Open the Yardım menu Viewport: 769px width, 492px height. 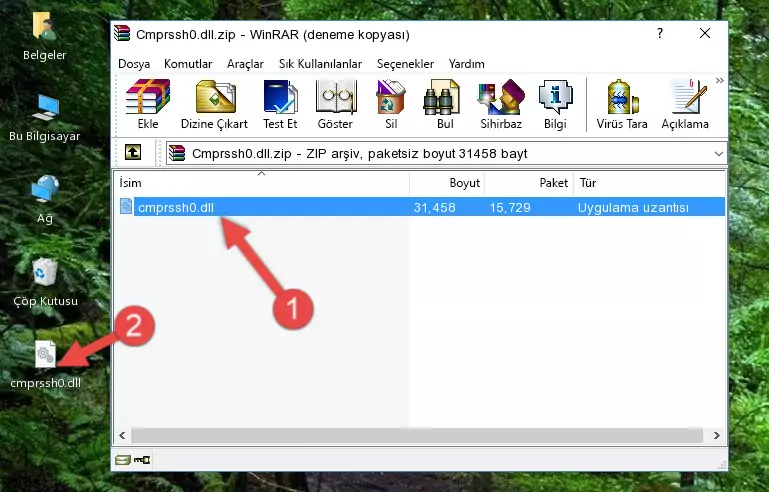pyautogui.click(x=466, y=64)
